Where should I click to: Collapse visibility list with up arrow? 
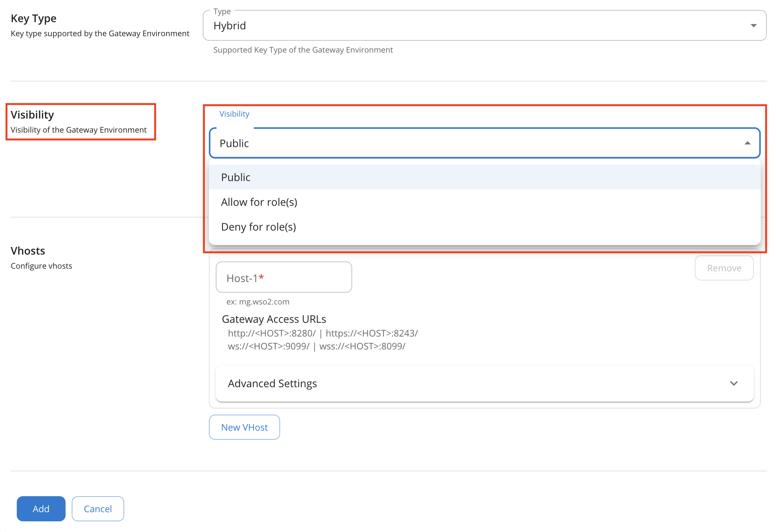tap(747, 143)
